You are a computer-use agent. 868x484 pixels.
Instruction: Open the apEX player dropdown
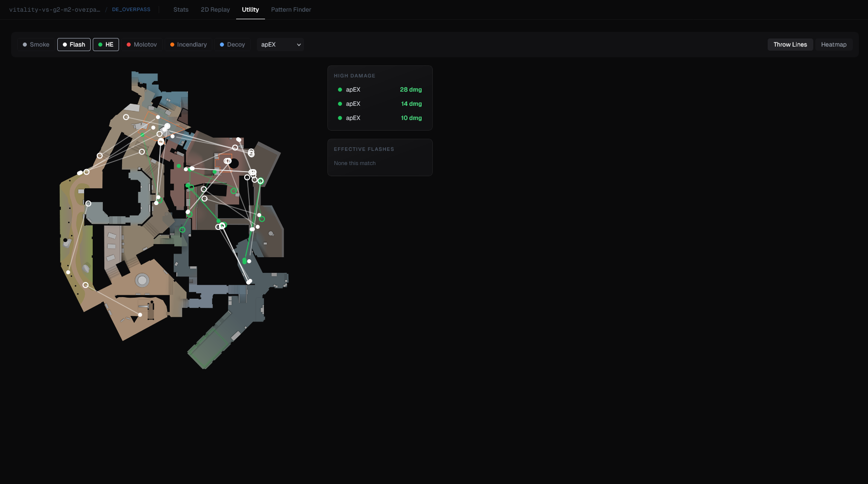pos(280,45)
